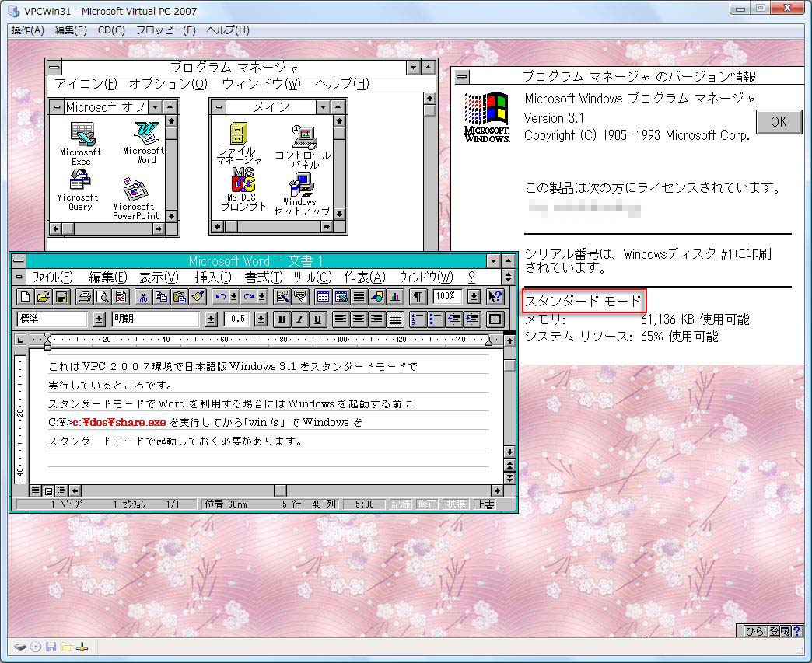Click the Copy icon in Word toolbar
812x663 pixels.
pos(162,297)
